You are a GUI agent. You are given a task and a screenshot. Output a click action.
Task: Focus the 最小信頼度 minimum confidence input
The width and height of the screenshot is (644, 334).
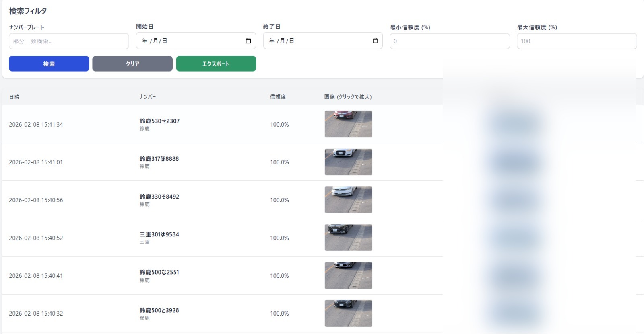click(x=450, y=41)
